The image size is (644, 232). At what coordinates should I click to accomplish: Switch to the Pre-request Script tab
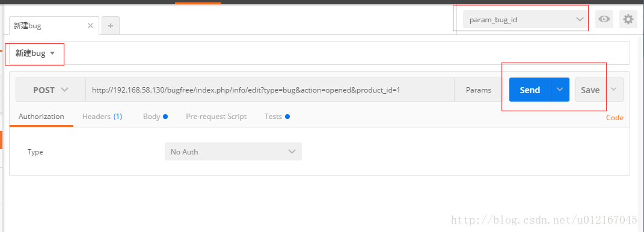point(216,117)
